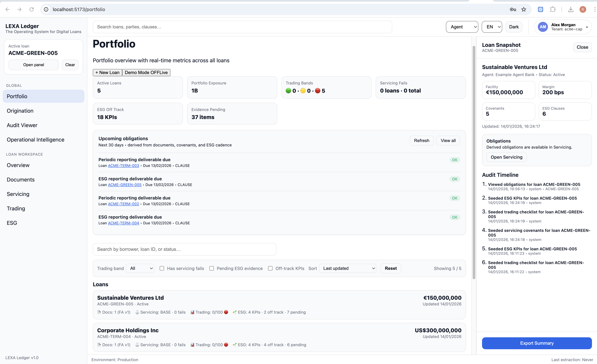Click the AM user avatar
Viewport: 597px width, 364px height.
[x=543, y=27]
